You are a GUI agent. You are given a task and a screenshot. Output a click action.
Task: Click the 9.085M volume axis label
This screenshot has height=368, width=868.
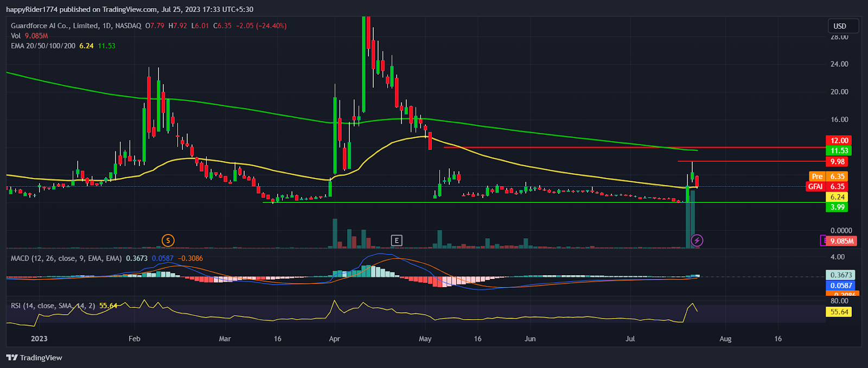click(x=841, y=241)
